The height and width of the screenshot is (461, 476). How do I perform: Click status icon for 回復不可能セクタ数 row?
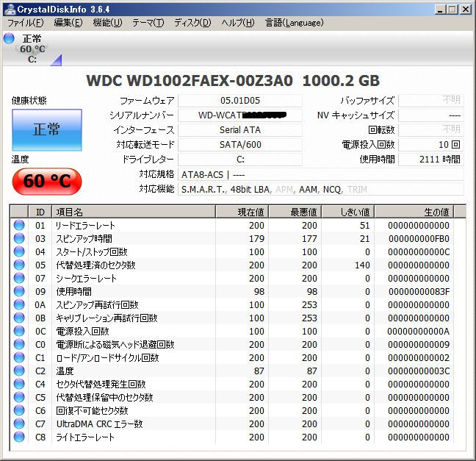[x=19, y=411]
